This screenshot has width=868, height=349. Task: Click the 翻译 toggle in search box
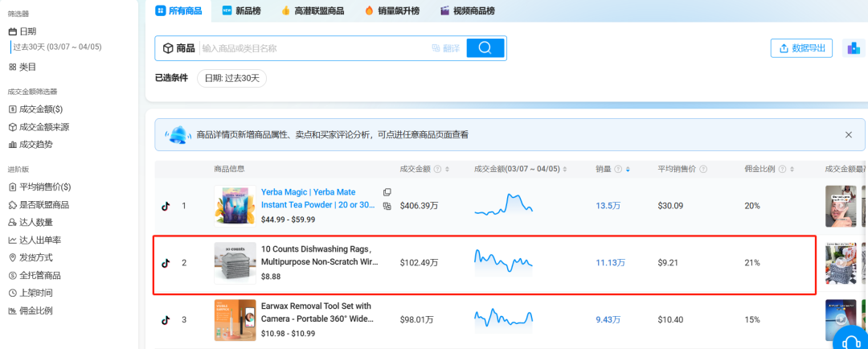click(x=446, y=48)
